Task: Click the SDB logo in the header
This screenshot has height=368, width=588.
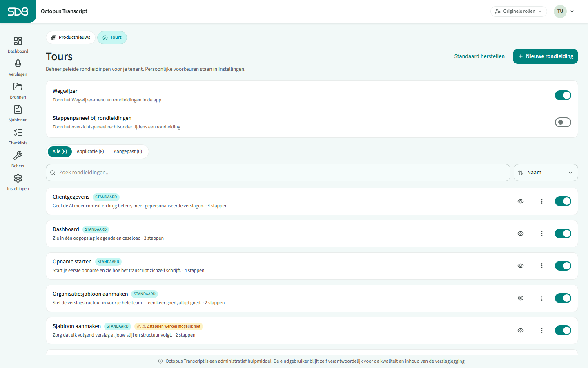Action: (18, 11)
